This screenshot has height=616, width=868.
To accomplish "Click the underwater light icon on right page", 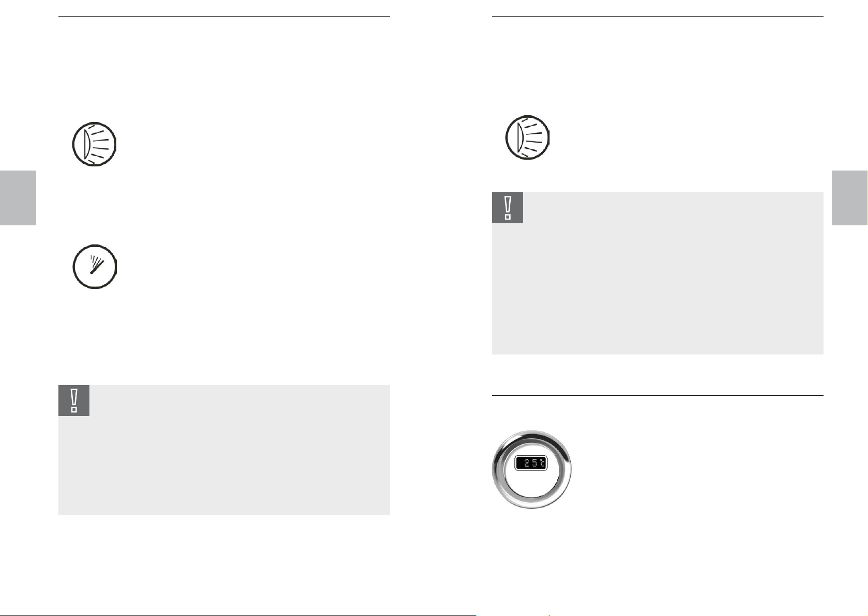I will tap(527, 138).
